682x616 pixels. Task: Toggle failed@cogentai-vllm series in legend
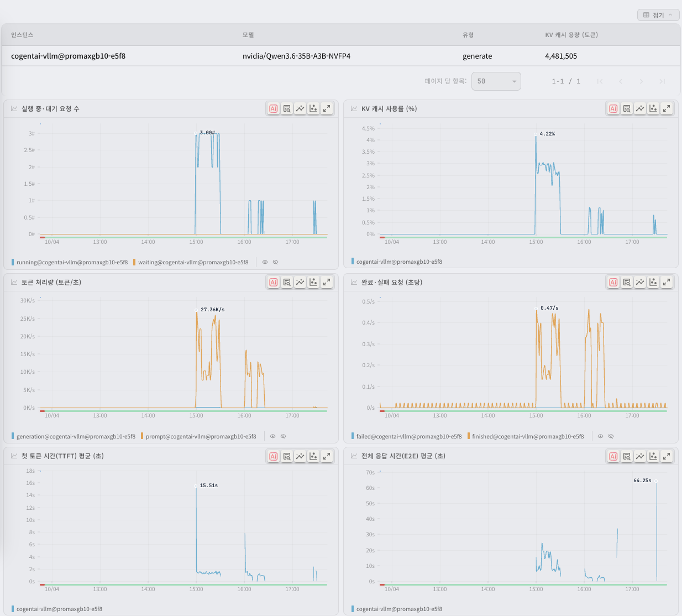(x=406, y=436)
